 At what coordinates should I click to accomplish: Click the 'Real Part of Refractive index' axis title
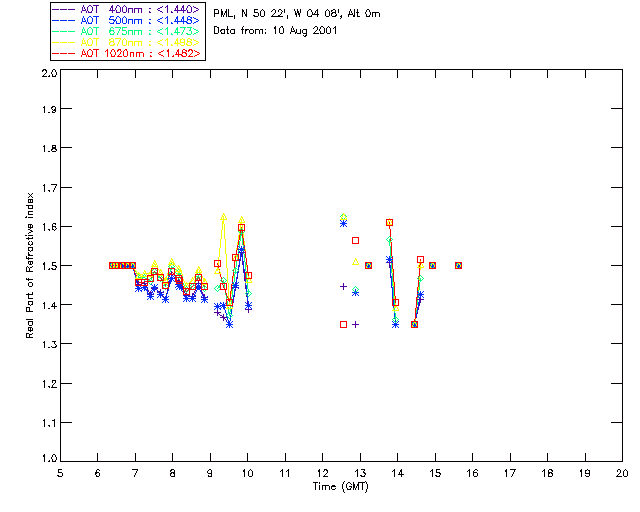click(29, 265)
